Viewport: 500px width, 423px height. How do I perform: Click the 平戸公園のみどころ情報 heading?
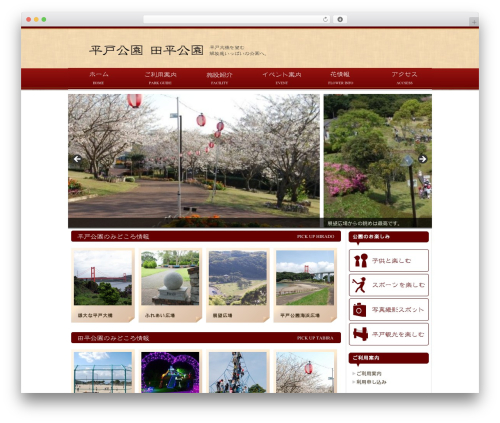(x=113, y=237)
